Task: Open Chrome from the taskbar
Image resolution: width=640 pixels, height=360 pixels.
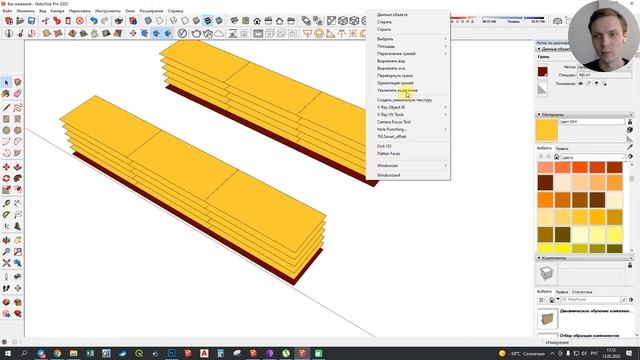Action: tap(57, 353)
